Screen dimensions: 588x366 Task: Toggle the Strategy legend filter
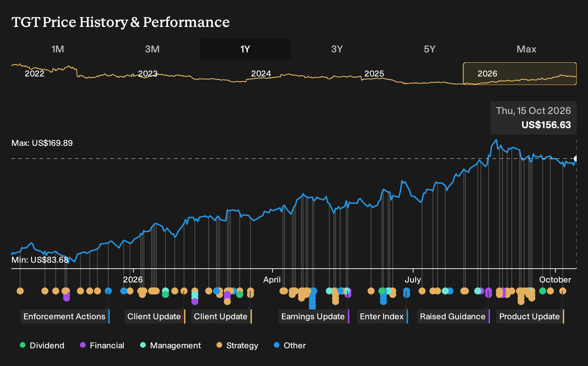237,345
